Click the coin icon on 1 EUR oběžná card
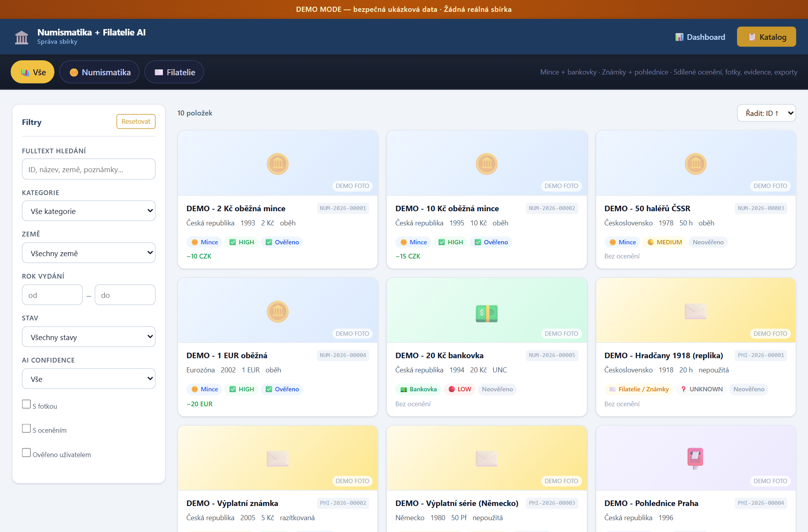Screen dimensions: 808x532 278,312
